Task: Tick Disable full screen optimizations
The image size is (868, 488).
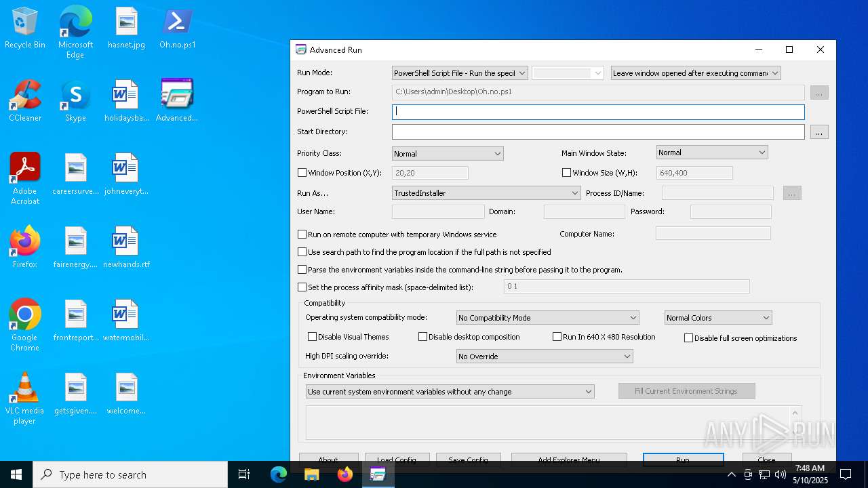Action: pos(689,338)
